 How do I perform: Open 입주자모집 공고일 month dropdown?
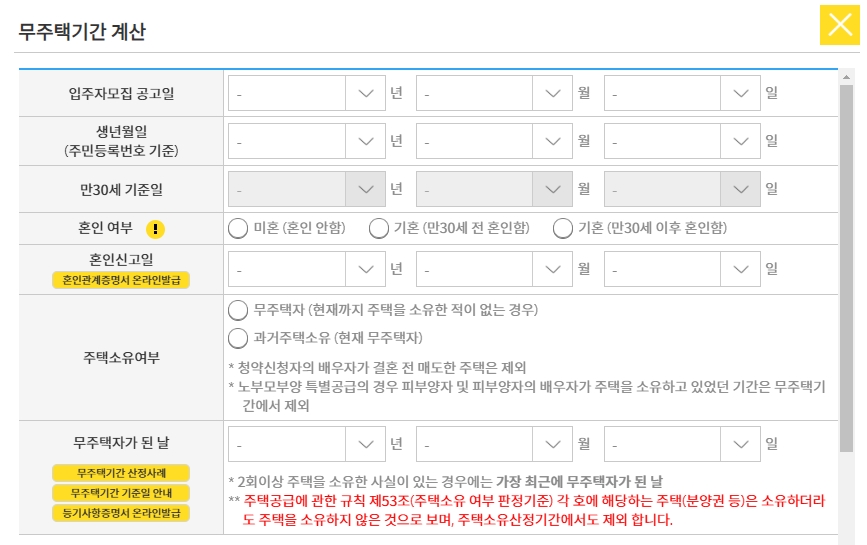[x=494, y=93]
